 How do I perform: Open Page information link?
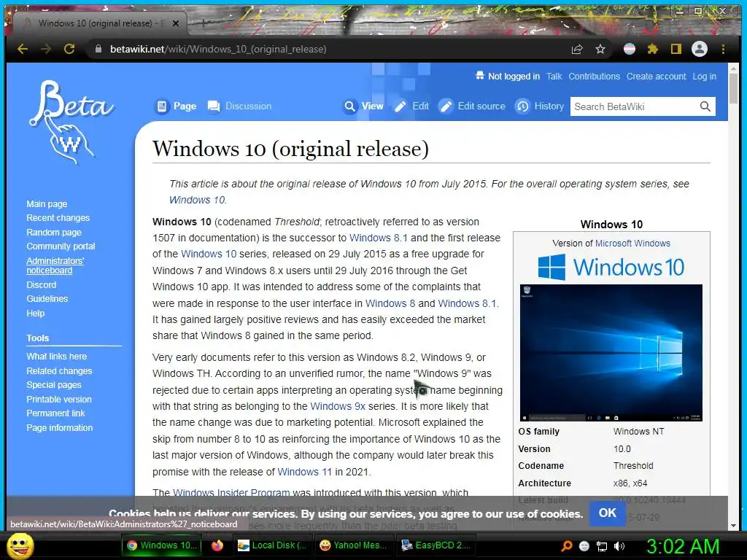click(60, 427)
